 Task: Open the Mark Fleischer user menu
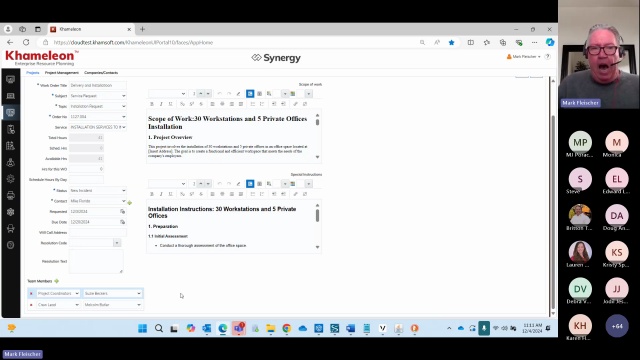pos(523,57)
